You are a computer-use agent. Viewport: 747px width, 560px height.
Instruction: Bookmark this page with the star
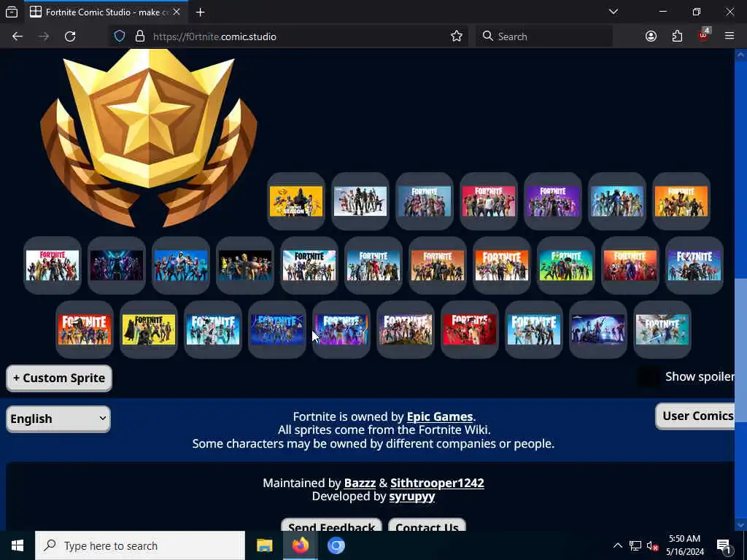tap(457, 36)
